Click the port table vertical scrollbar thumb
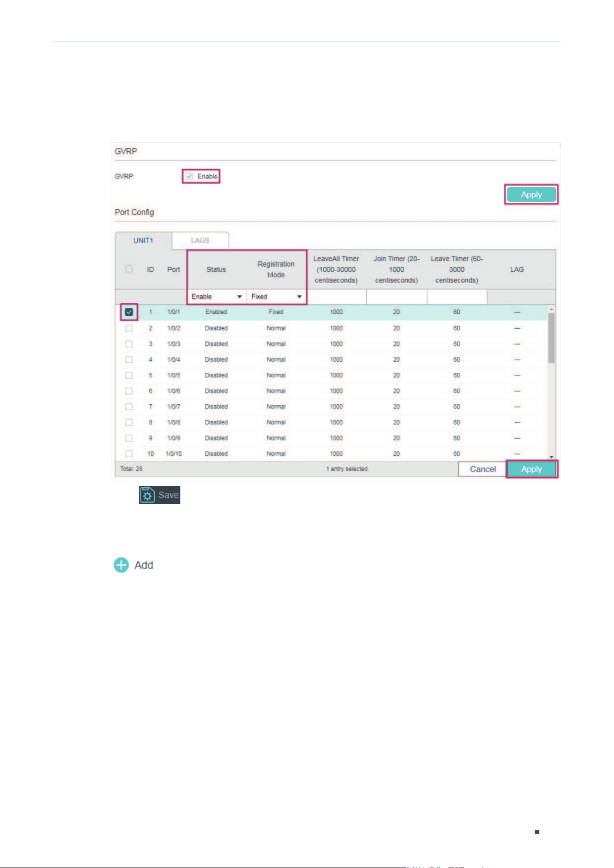Viewport: 614px width, 868px height. click(x=551, y=338)
